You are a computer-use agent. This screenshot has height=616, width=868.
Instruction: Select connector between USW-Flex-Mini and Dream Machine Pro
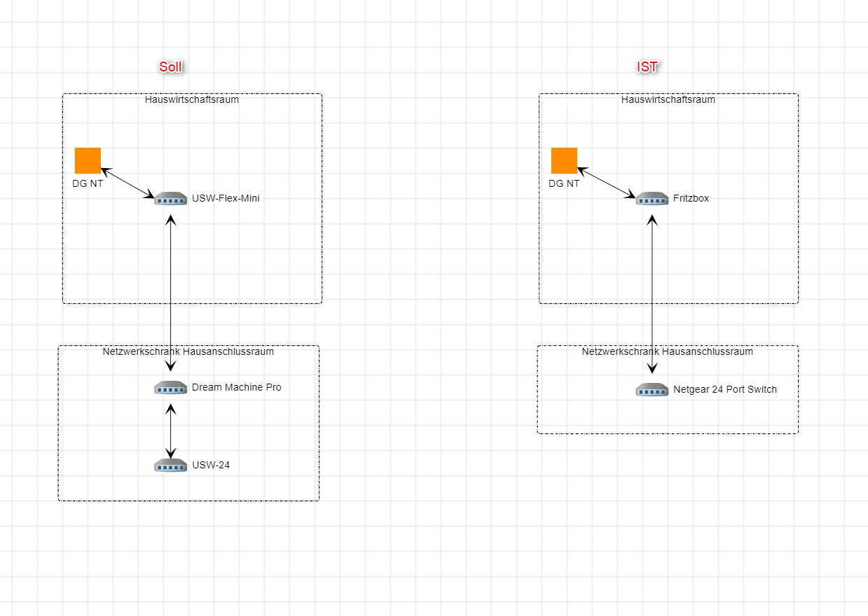coord(171,293)
